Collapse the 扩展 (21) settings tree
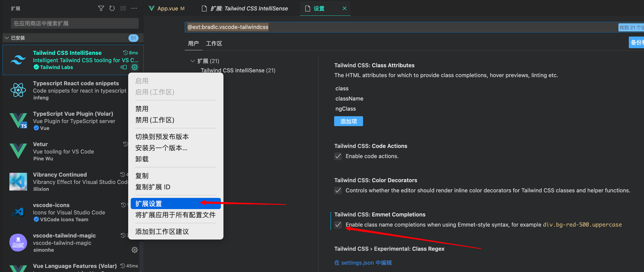This screenshot has width=644, height=272. pyautogui.click(x=193, y=61)
